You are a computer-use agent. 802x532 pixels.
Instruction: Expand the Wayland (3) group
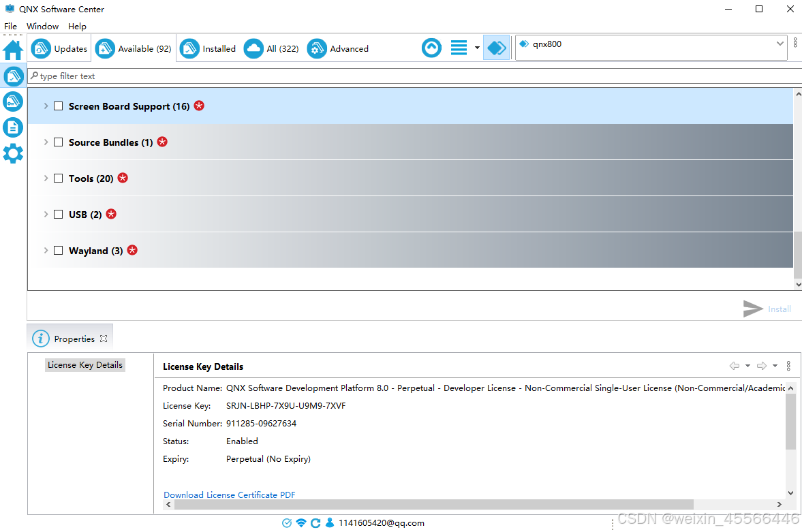pyautogui.click(x=46, y=250)
